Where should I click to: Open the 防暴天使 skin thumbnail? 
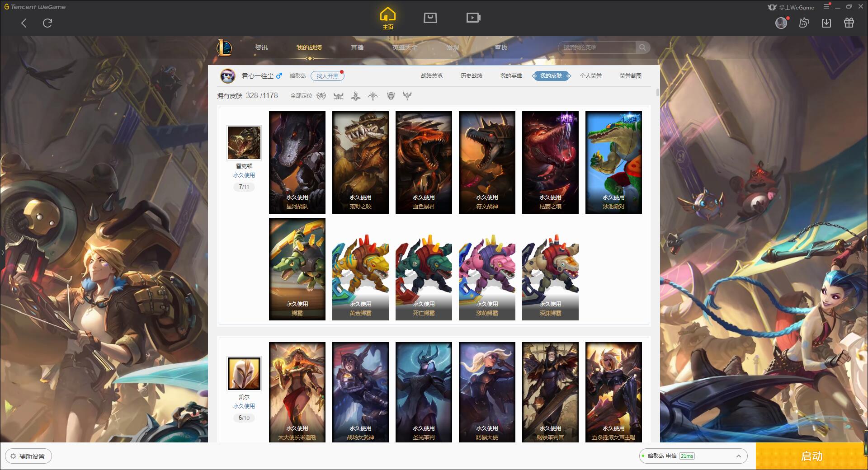487,392
